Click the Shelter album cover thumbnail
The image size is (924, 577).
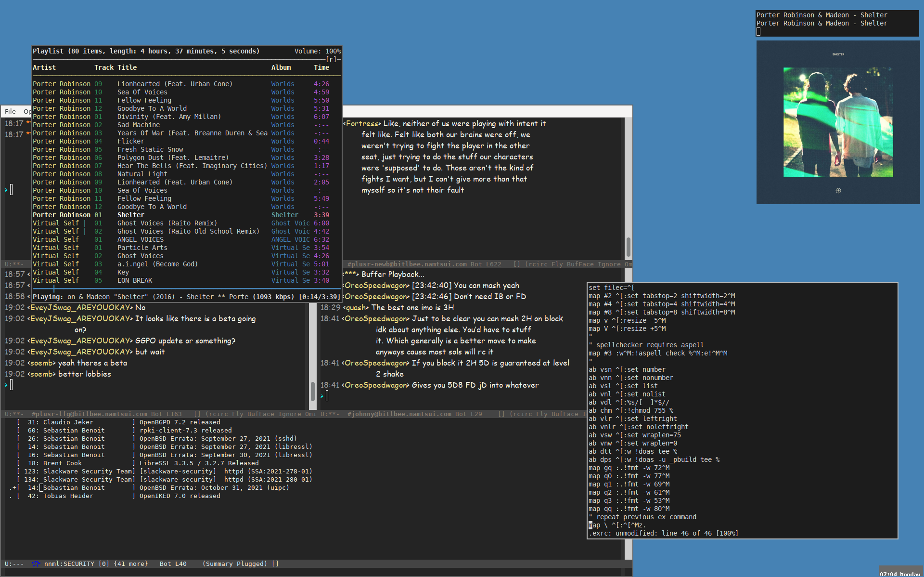click(838, 122)
